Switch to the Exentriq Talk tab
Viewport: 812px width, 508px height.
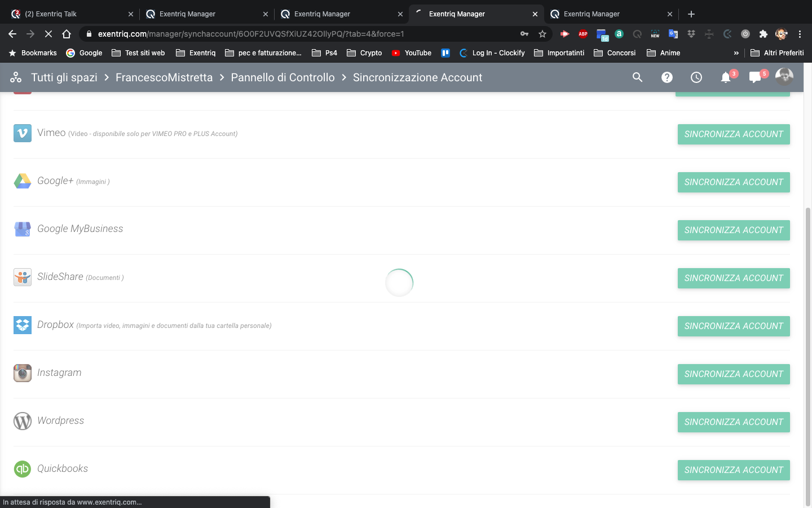tap(68, 14)
